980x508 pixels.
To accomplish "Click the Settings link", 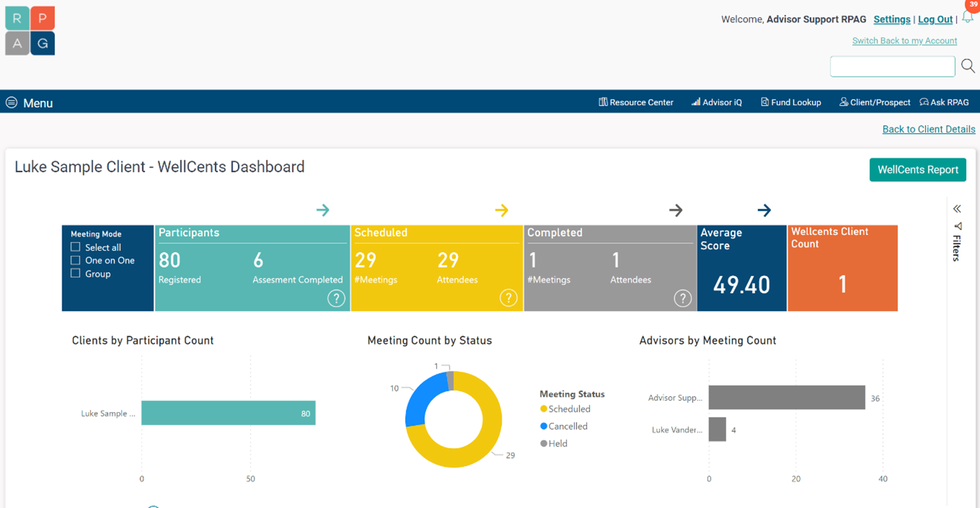I will (x=892, y=20).
